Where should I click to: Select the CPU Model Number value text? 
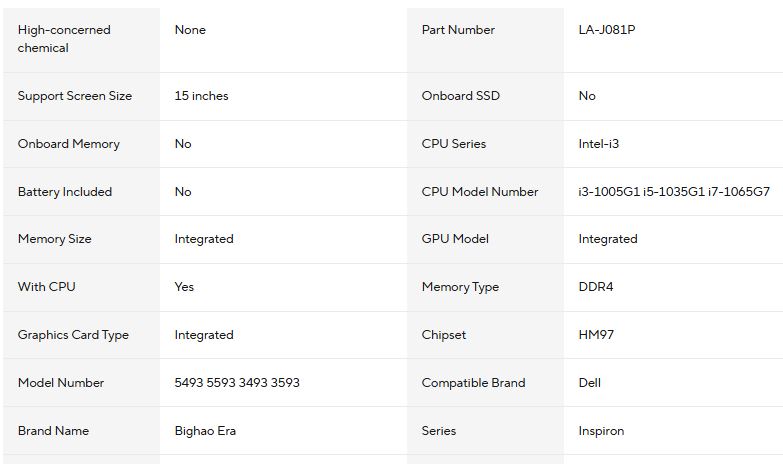pos(673,192)
